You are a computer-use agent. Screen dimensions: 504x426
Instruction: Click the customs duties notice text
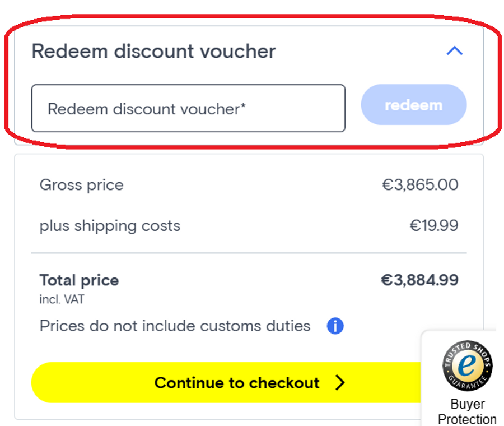175,326
